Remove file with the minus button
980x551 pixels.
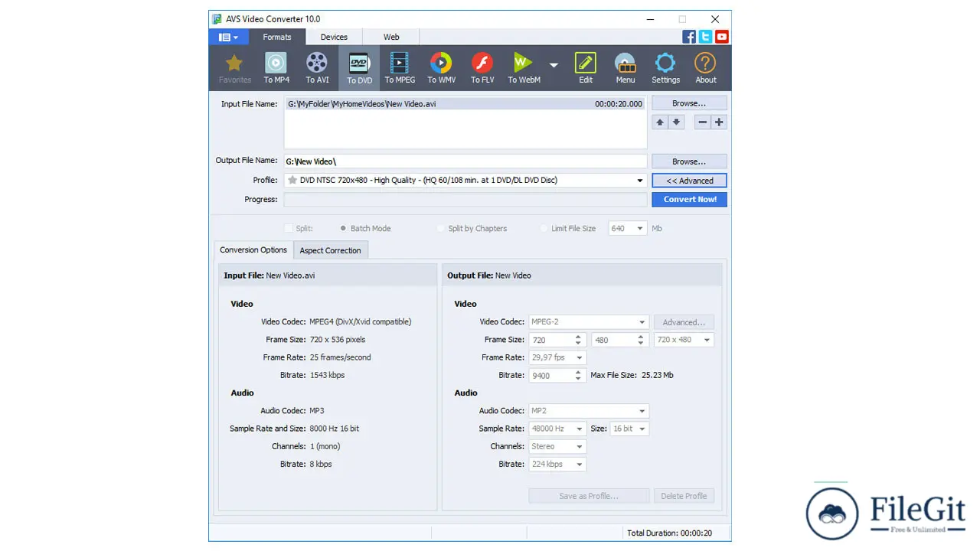point(702,122)
